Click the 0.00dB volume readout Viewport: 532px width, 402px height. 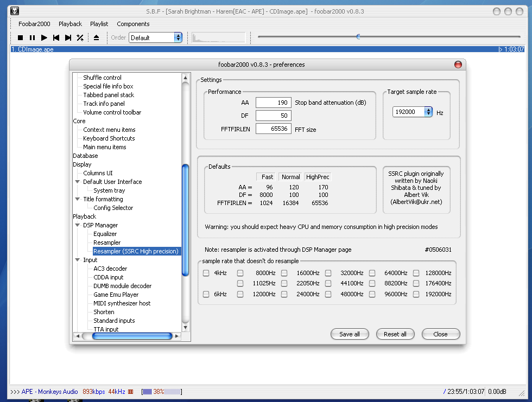(x=497, y=392)
